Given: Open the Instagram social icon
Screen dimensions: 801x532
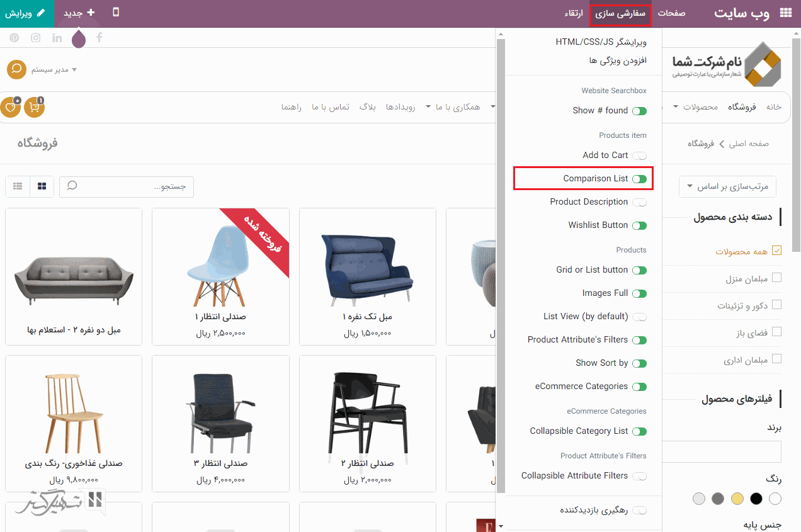Looking at the screenshot, I should pos(36,38).
